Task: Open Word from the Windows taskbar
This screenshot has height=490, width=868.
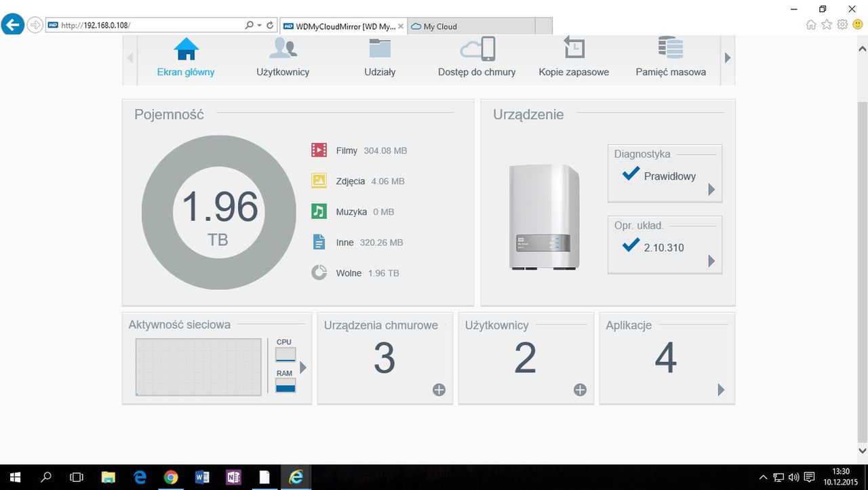Action: tap(202, 477)
